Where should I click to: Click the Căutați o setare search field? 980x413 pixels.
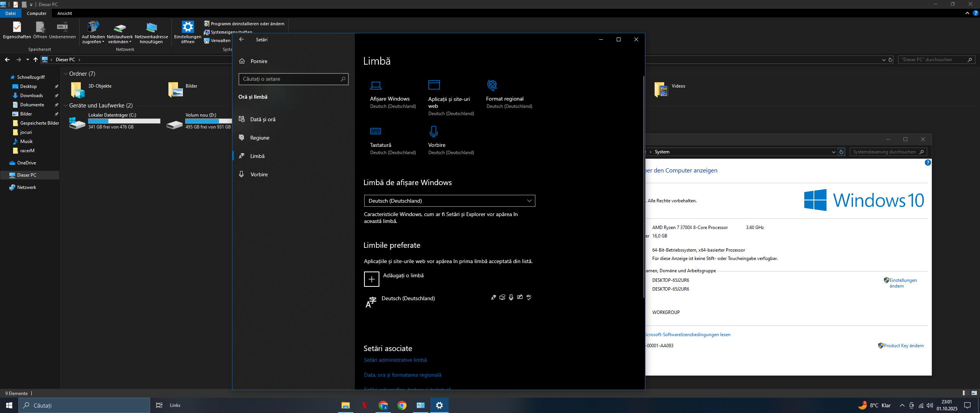pyautogui.click(x=290, y=79)
